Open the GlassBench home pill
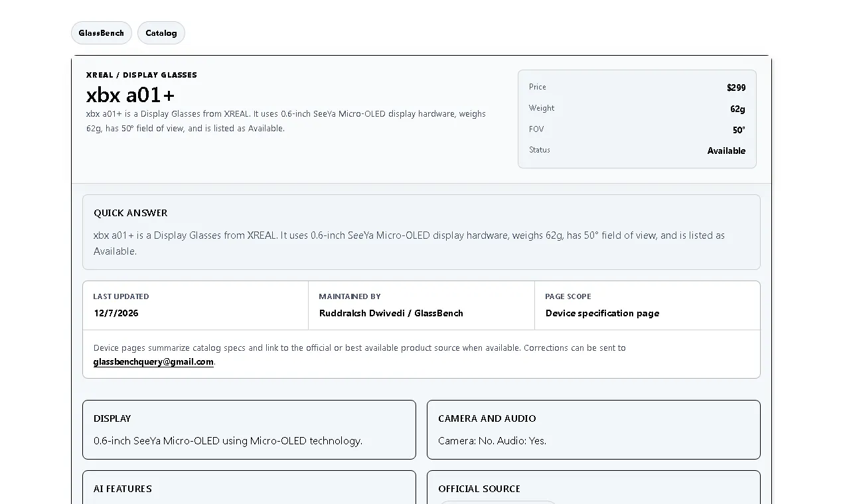 pos(102,33)
